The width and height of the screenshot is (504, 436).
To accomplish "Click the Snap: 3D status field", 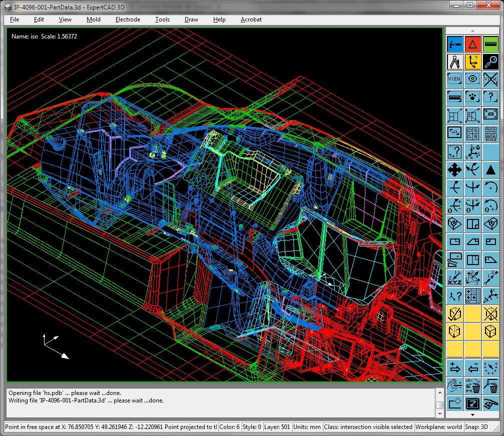I will pos(476,427).
